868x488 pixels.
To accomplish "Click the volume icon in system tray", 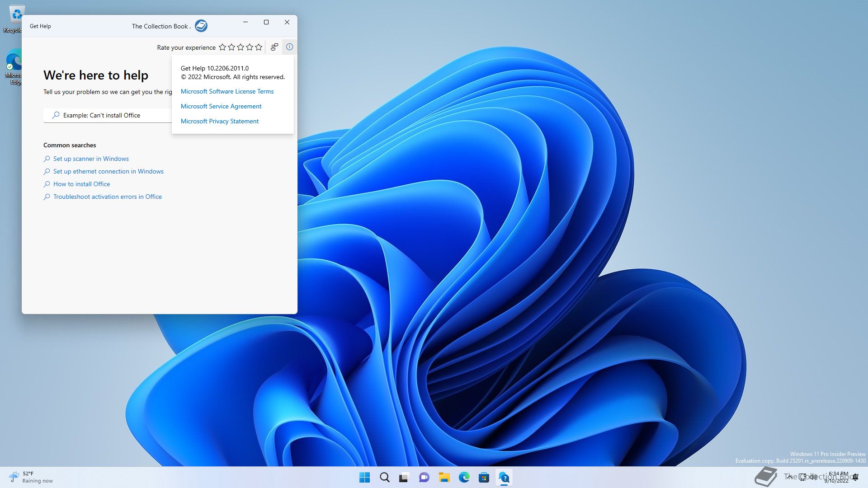I will pyautogui.click(x=813, y=477).
